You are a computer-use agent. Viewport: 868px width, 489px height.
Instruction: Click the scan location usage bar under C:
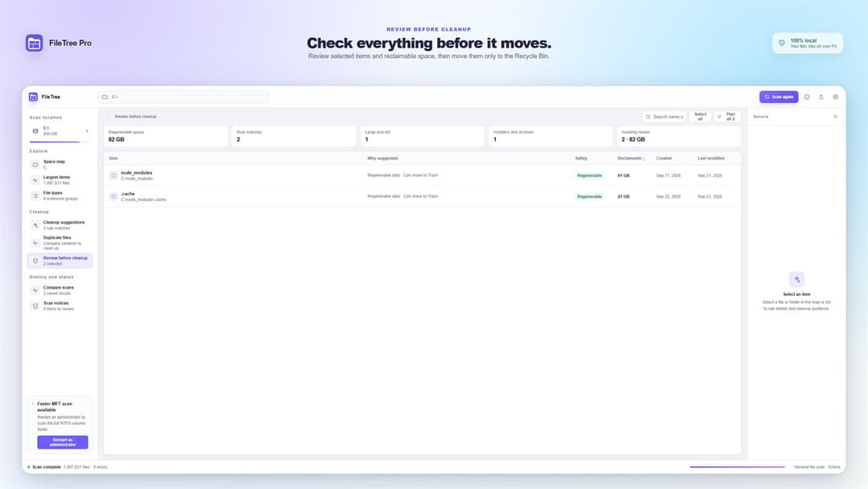59,142
